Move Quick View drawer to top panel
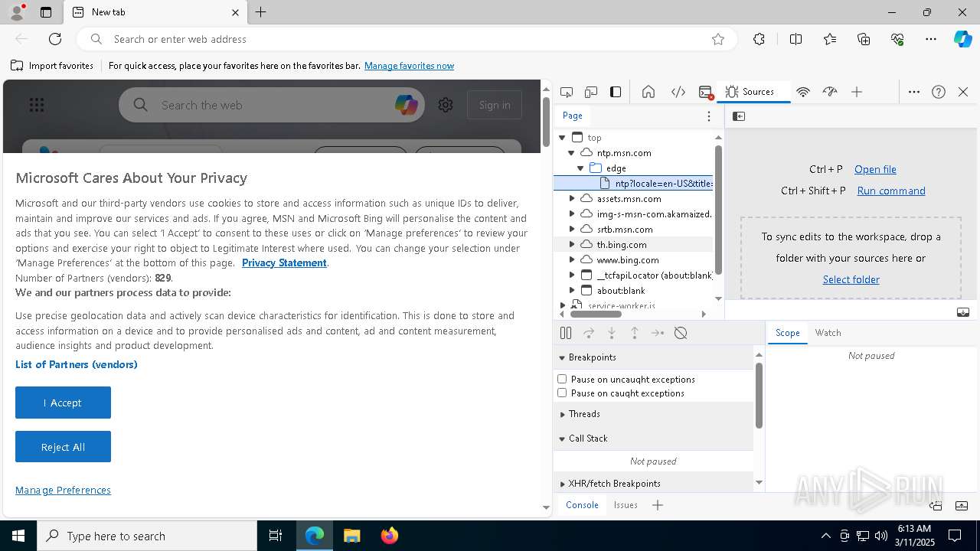Screen dimensions: 980x551 click(x=936, y=506)
